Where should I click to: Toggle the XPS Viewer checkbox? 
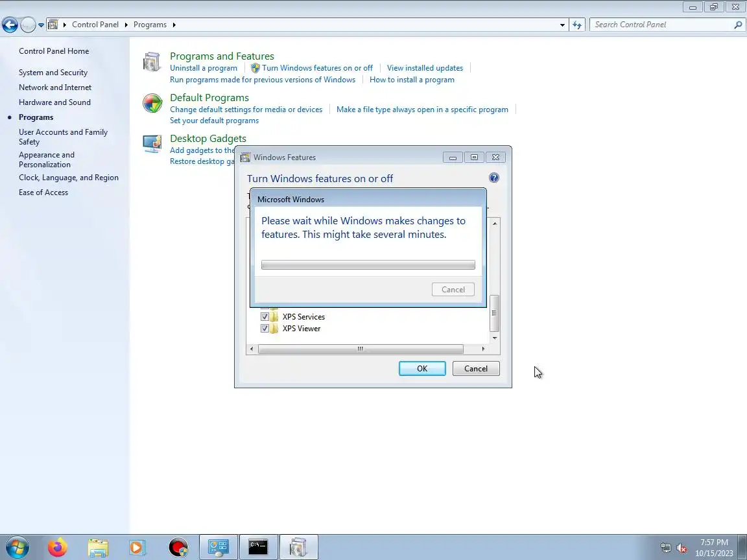pos(265,329)
